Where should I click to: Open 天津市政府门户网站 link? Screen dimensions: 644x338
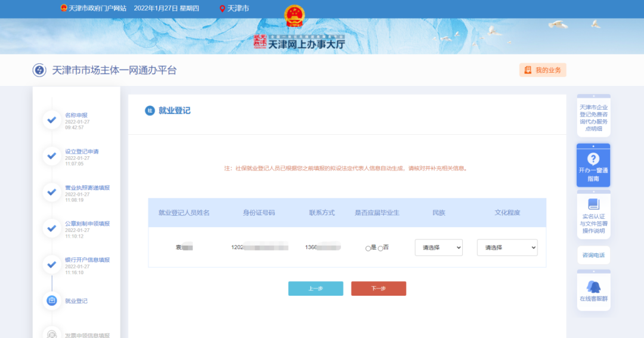[x=97, y=8]
